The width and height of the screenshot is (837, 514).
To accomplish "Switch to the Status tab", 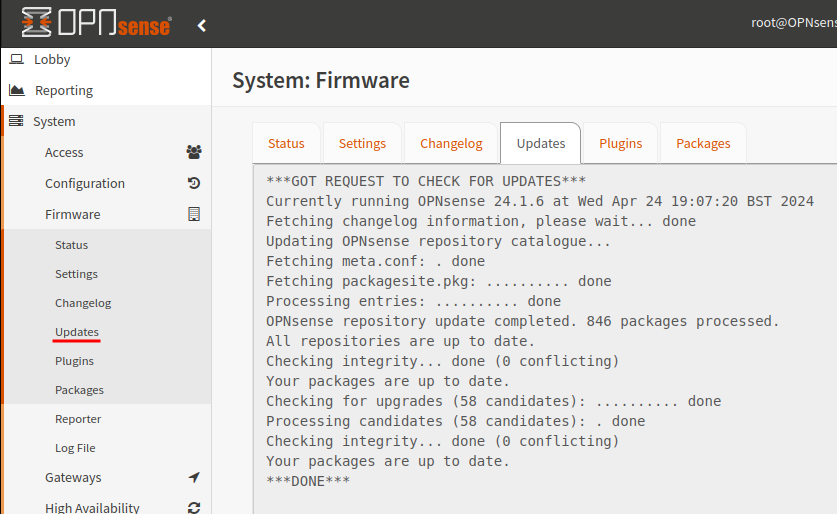I will coord(286,143).
